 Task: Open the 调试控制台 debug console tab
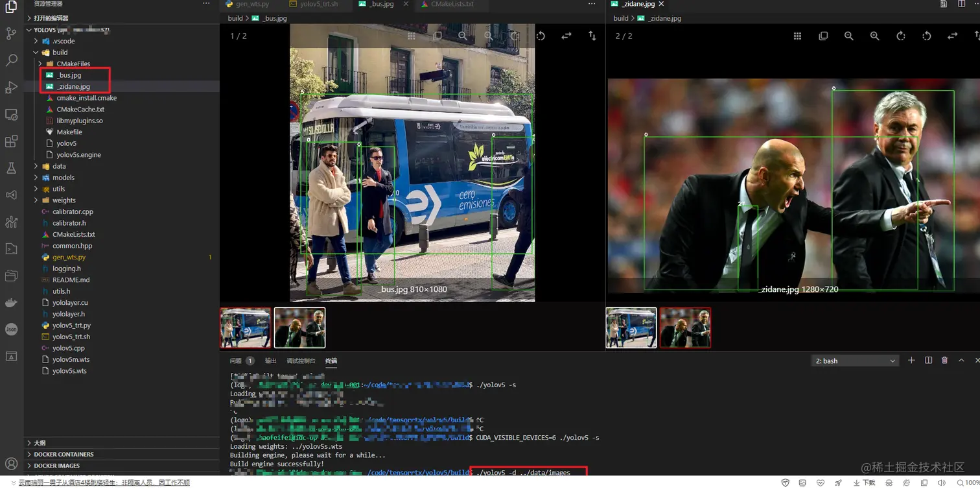click(x=301, y=361)
